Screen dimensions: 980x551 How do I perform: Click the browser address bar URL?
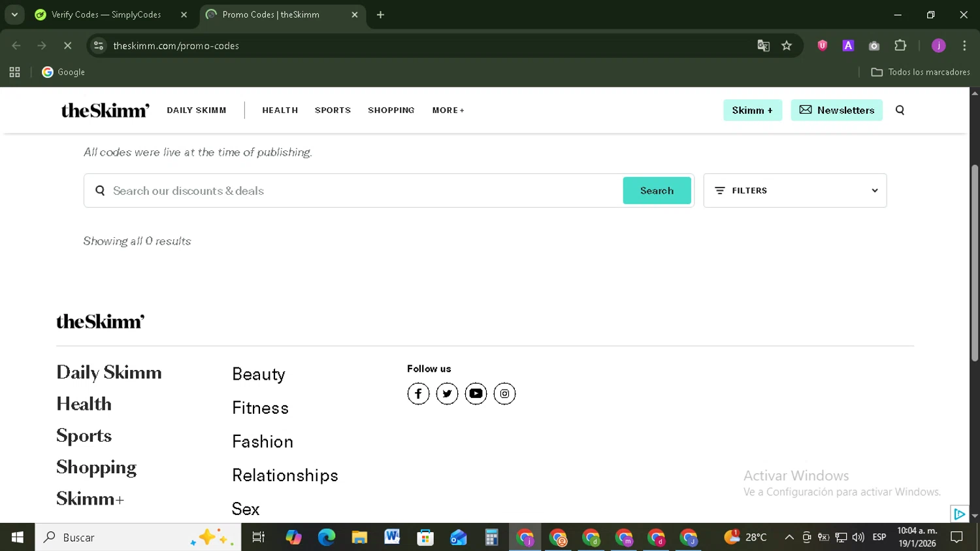coord(176,46)
